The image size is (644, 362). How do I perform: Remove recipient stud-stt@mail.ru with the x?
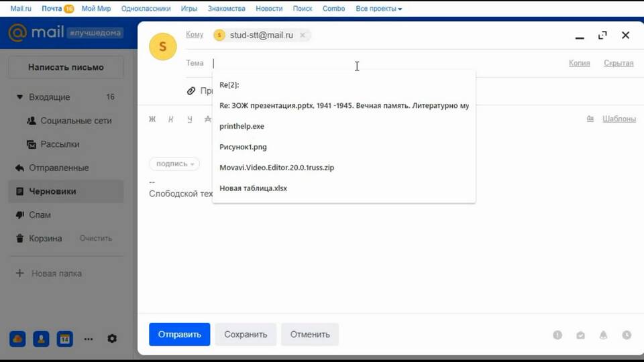[303, 36]
